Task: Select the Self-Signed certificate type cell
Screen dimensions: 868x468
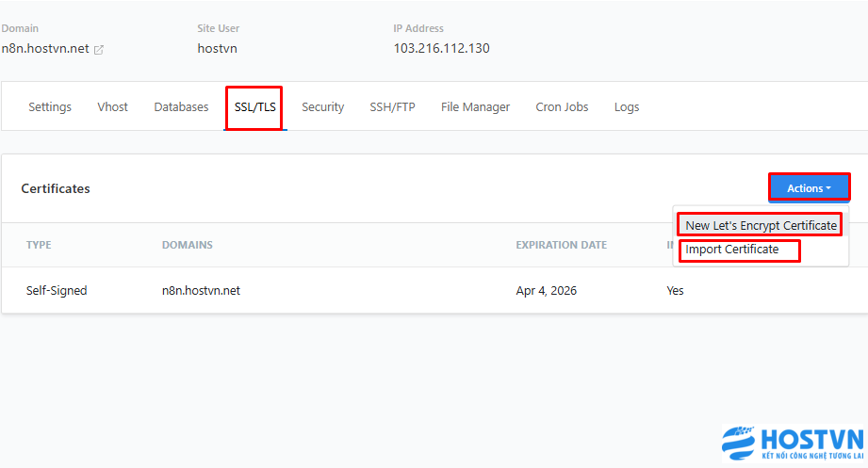Action: coord(57,290)
